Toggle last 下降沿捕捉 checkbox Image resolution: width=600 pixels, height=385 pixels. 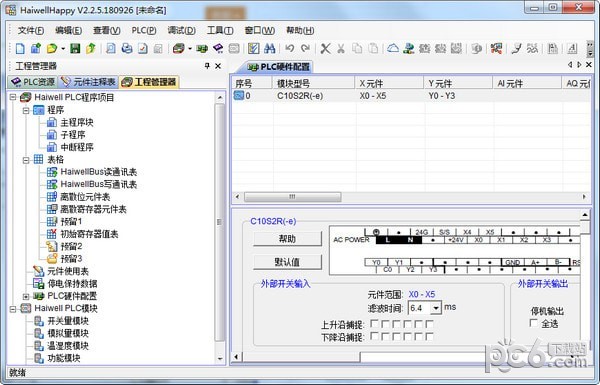pyautogui.click(x=429, y=336)
